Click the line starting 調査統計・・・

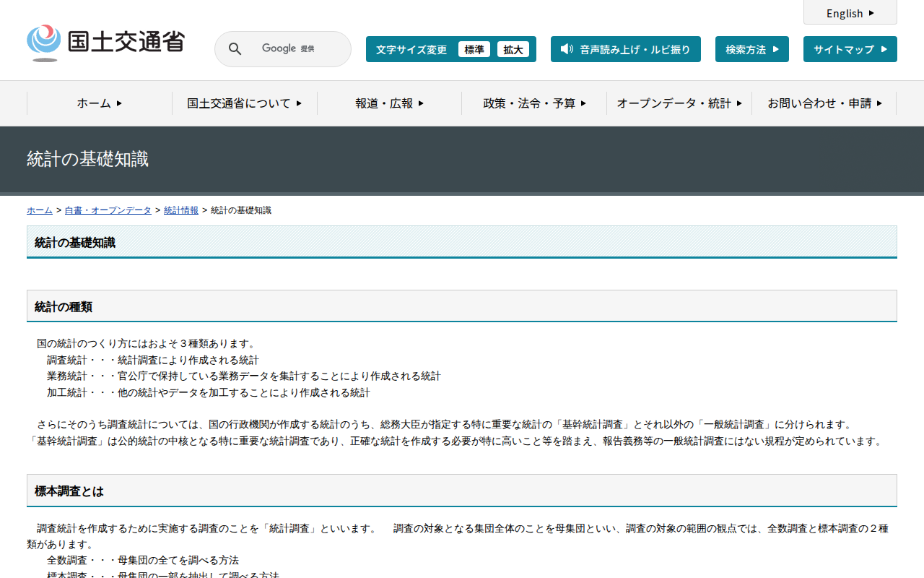click(153, 360)
